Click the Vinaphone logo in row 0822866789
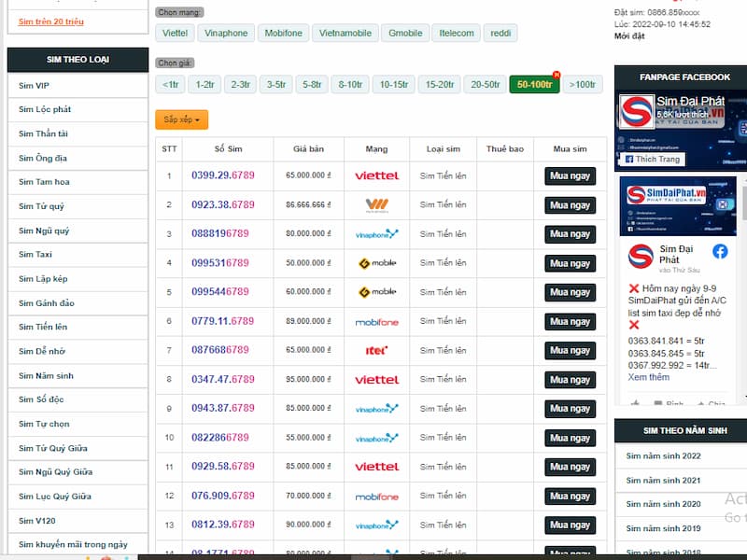This screenshot has height=560, width=747. pyautogui.click(x=377, y=438)
